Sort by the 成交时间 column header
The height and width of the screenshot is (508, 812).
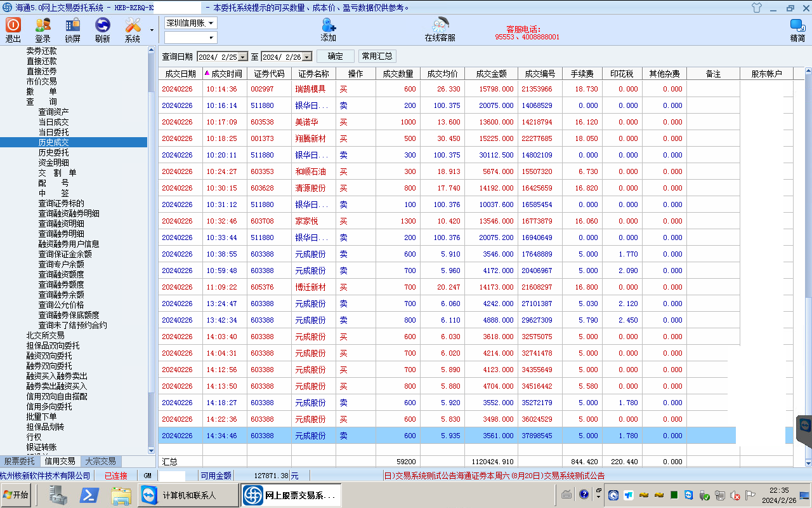226,74
